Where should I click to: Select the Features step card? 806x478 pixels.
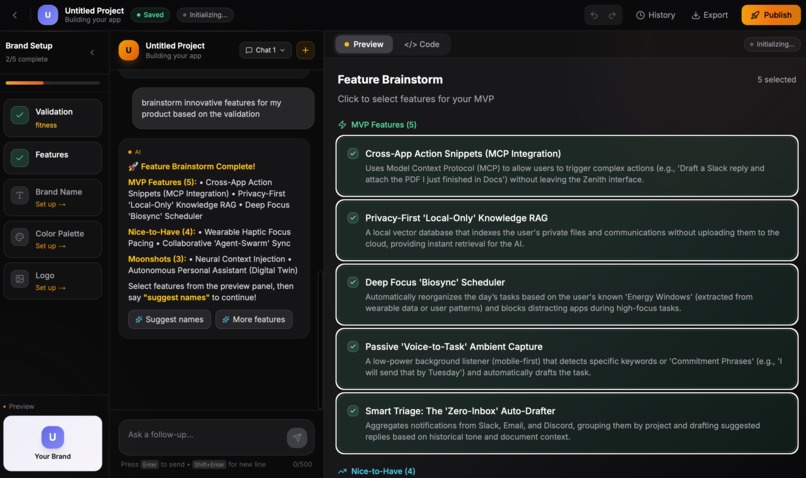(53, 158)
